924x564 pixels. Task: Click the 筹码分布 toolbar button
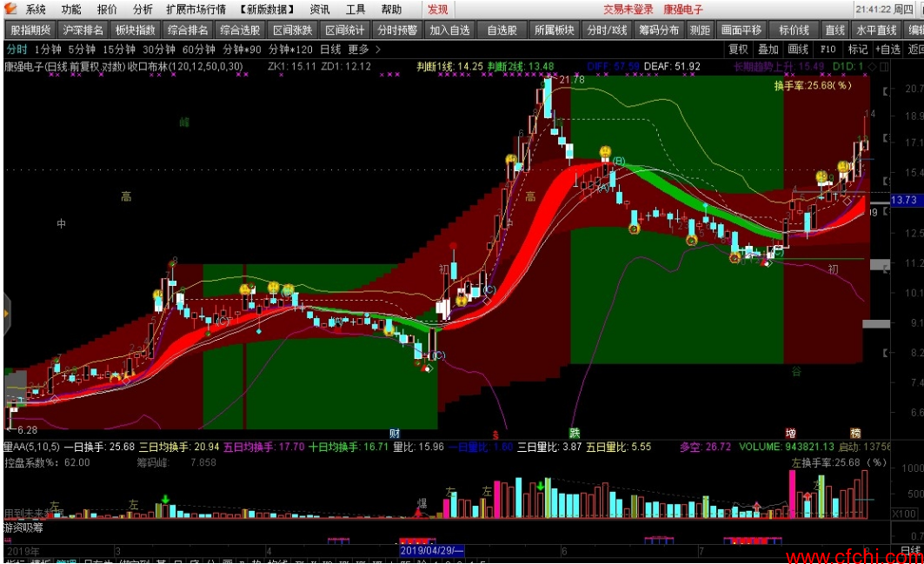(x=660, y=30)
